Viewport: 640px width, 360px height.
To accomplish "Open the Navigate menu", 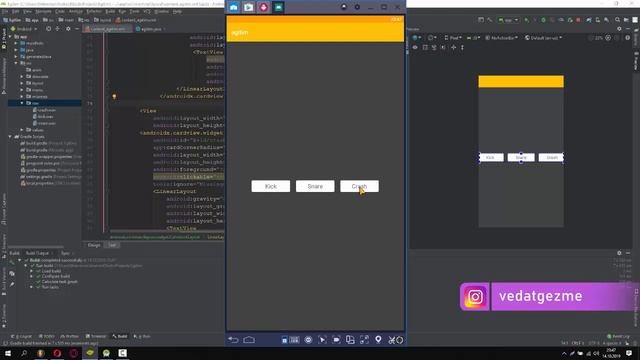I will tap(43, 11).
